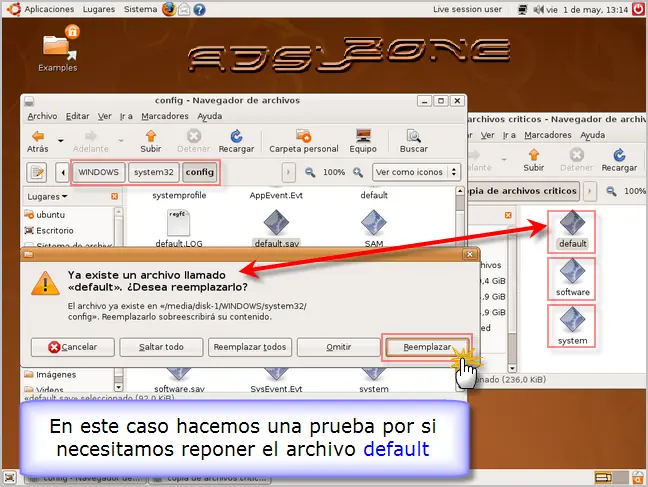Click Subir icon in the config window
Image resolution: width=648 pixels, height=487 pixels.
(x=150, y=141)
